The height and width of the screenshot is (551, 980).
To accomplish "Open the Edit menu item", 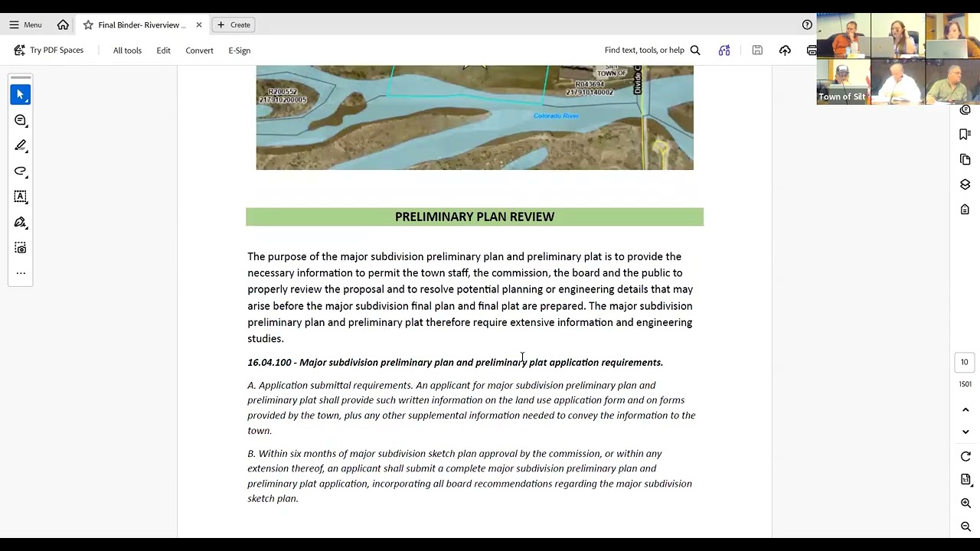I will tap(163, 51).
